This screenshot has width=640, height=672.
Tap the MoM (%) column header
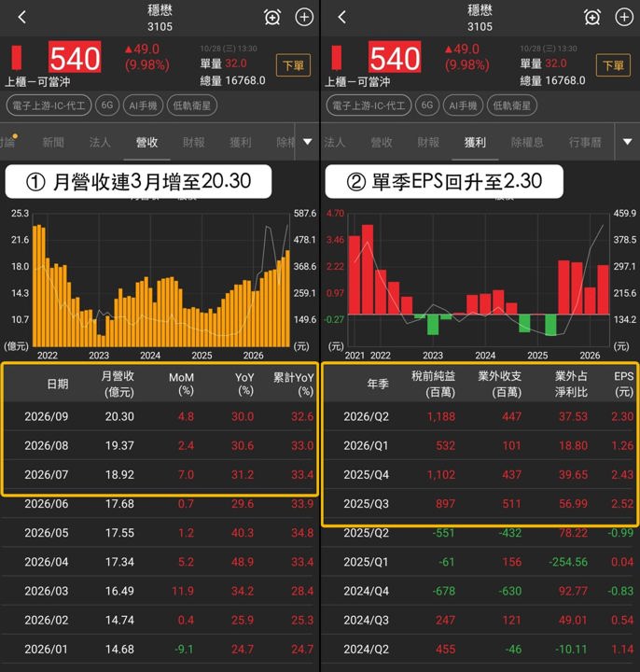coord(181,384)
